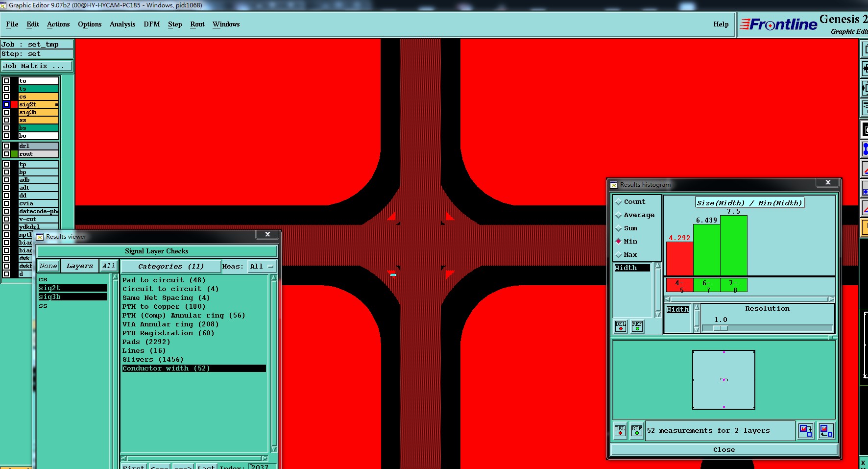Click histogram-to-layer export icon with down arrow
The height and width of the screenshot is (469, 868).
[x=806, y=431]
